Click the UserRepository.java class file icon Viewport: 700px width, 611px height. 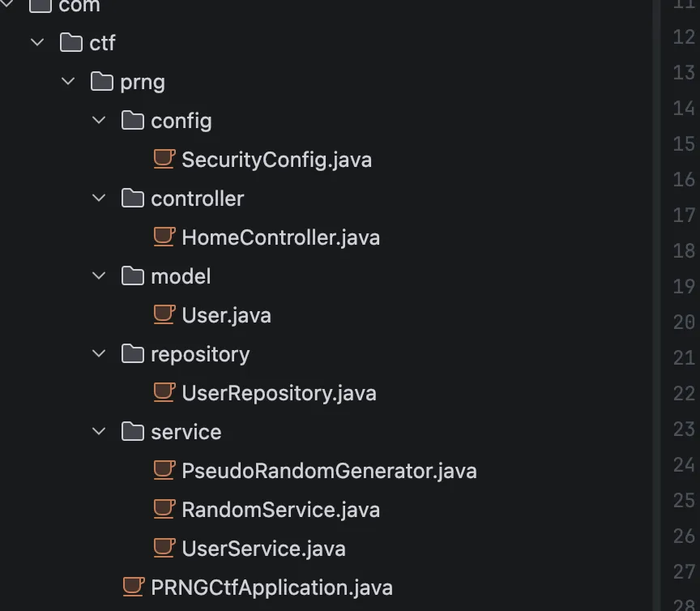click(x=164, y=392)
